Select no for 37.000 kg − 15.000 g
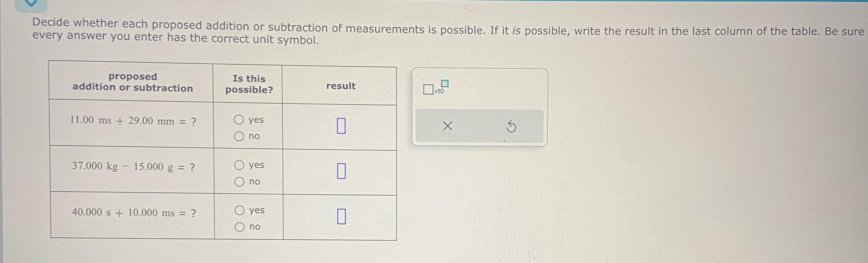The width and height of the screenshot is (868, 263). click(x=240, y=182)
